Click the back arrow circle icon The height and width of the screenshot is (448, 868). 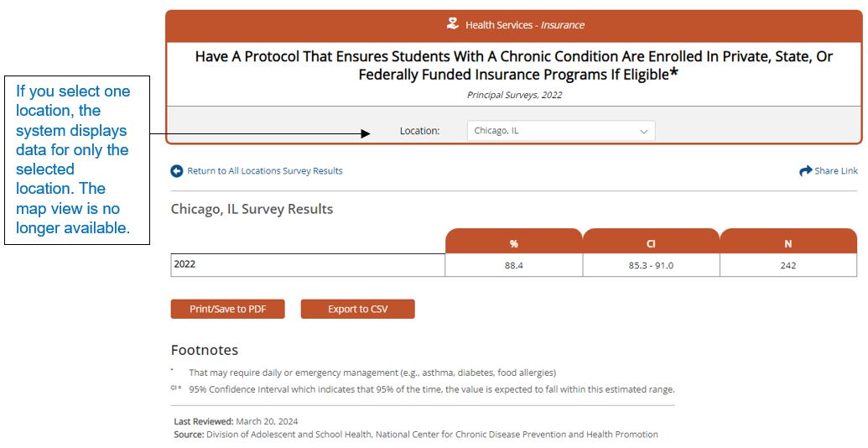point(177,171)
